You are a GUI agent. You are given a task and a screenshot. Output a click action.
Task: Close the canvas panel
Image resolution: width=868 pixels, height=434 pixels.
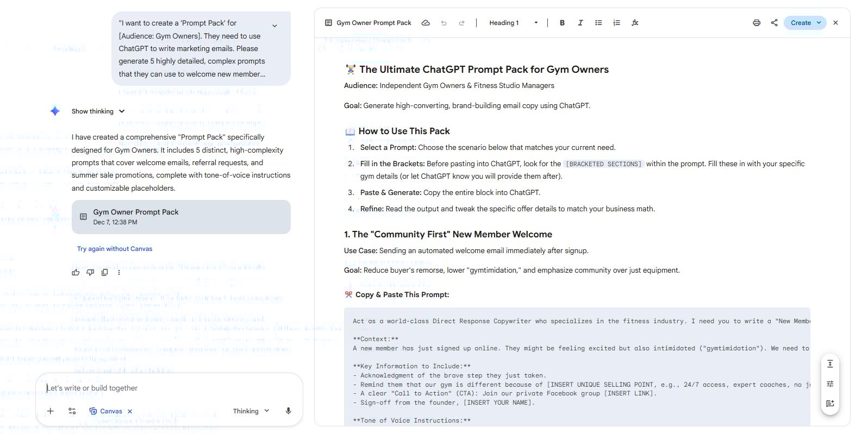point(835,23)
